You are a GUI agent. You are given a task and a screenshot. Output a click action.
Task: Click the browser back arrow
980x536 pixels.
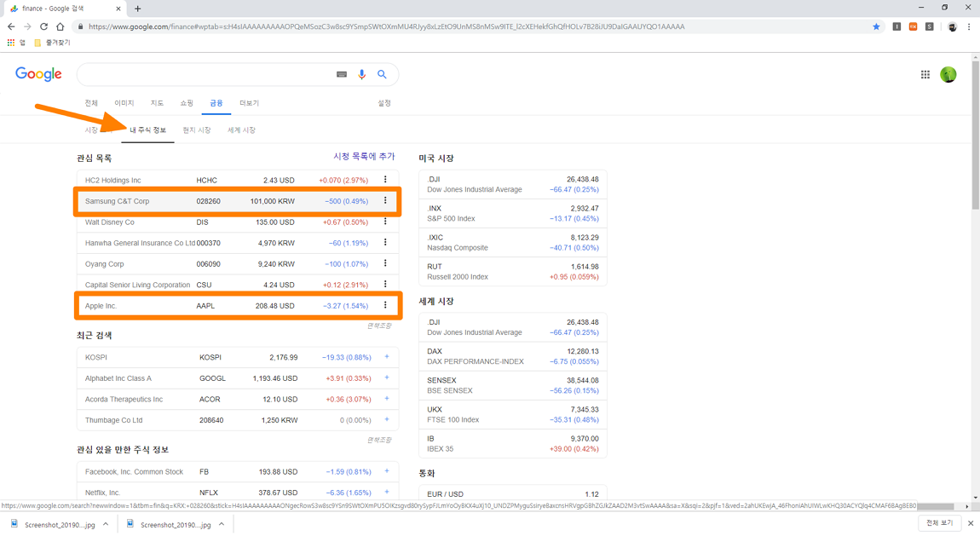pos(11,27)
